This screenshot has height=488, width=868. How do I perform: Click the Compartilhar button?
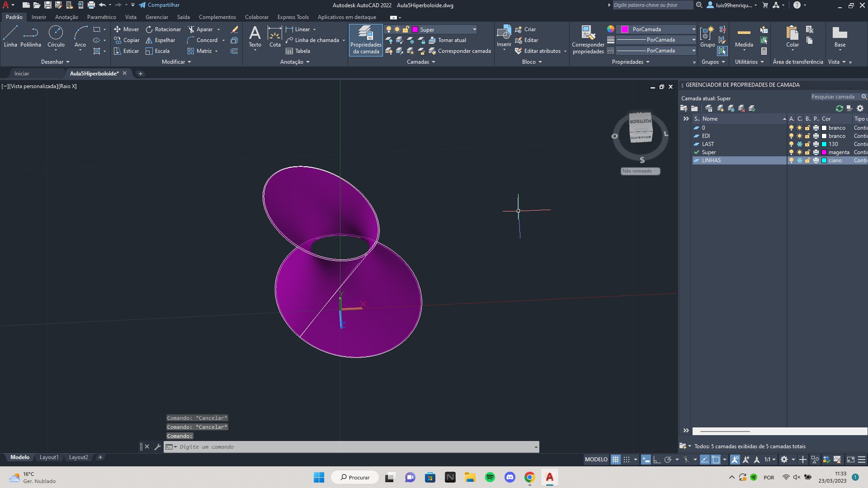[159, 5]
